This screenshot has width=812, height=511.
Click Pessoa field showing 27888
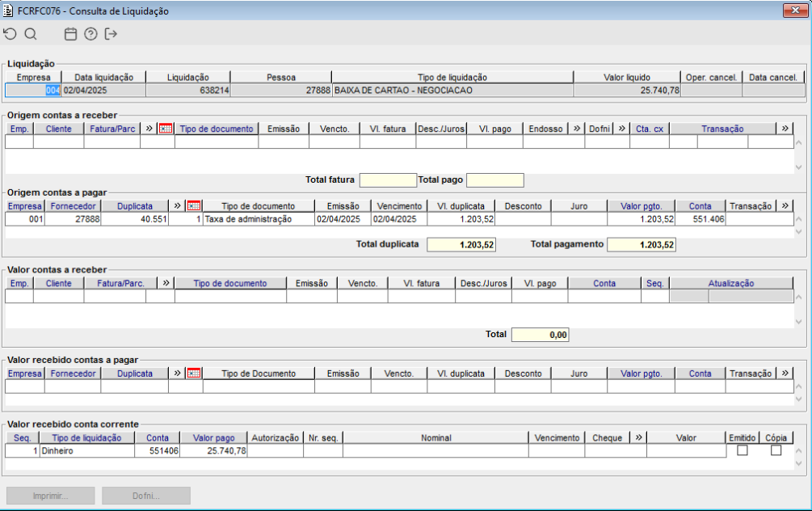pos(280,91)
